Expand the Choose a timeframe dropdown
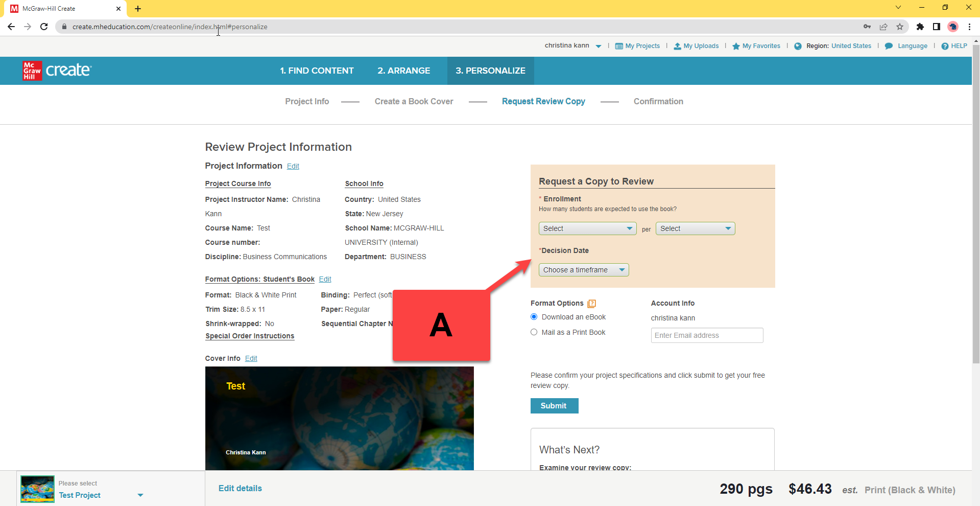 pyautogui.click(x=583, y=270)
